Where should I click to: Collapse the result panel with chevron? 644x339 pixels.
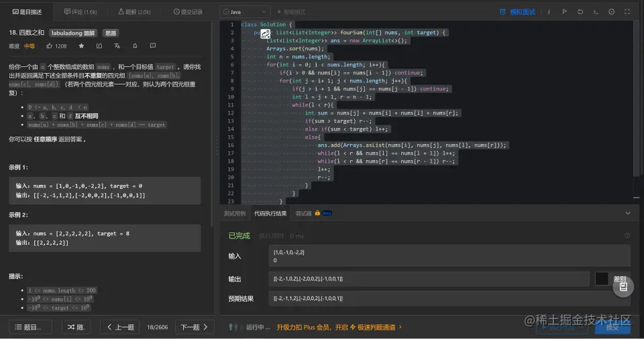pos(628,214)
